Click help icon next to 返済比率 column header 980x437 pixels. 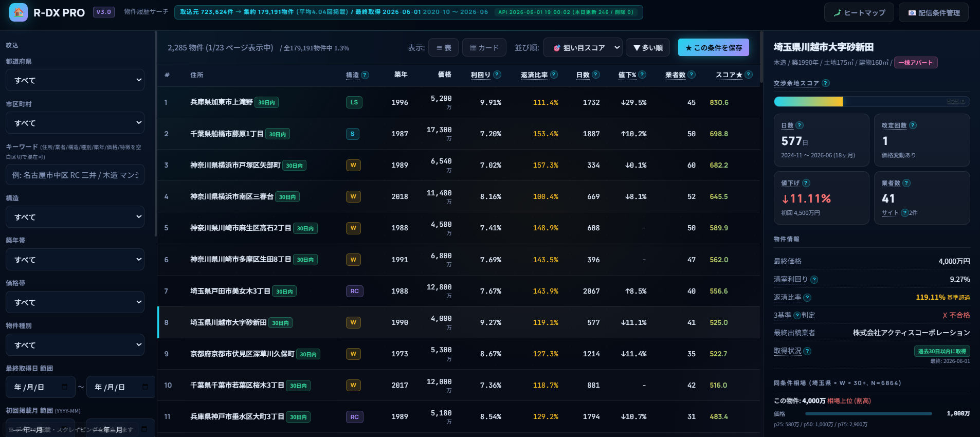point(554,75)
